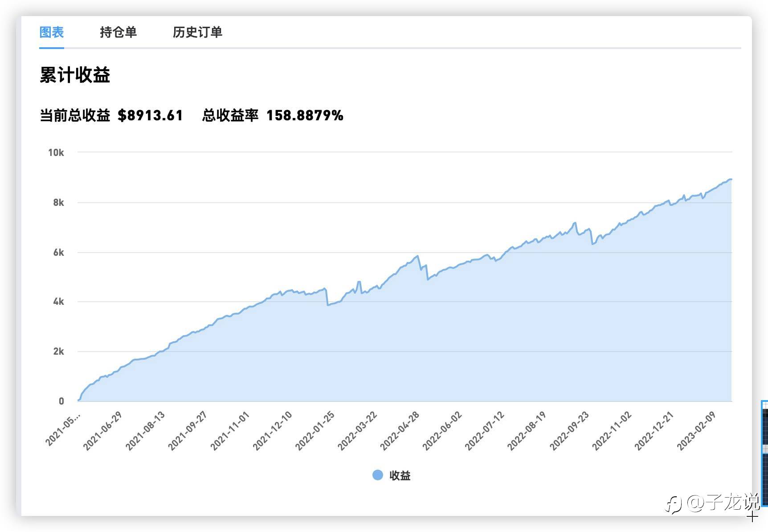This screenshot has height=532, width=768.
Task: Click the 2021-06-29 date label
Action: (102, 430)
